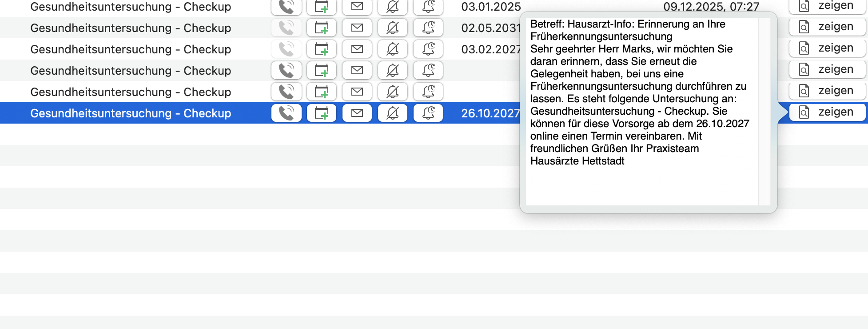Click calendar-plus icon in the selected row

click(322, 113)
